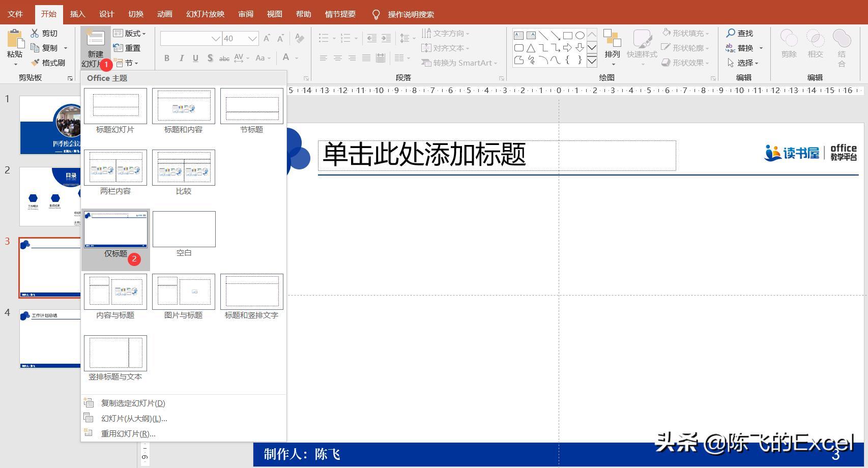Click the title placeholder 单击此处添加标题

pyautogui.click(x=497, y=155)
